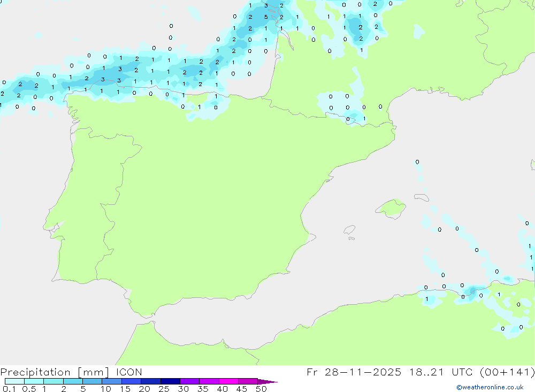Pick the 0.1–0.5 mm legend swatch
Screen dimensions: 535x392
click(14, 381)
